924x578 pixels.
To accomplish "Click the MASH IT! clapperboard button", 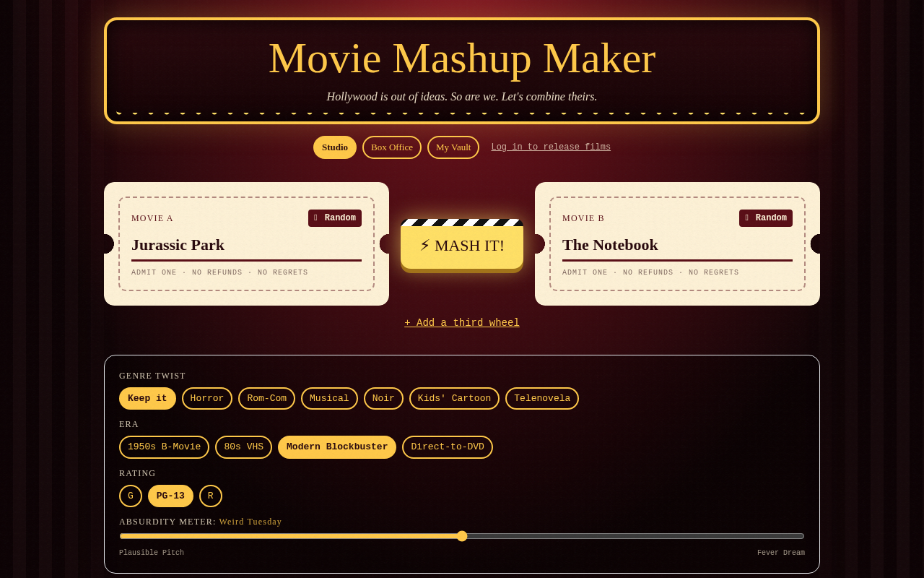I will [x=462, y=245].
